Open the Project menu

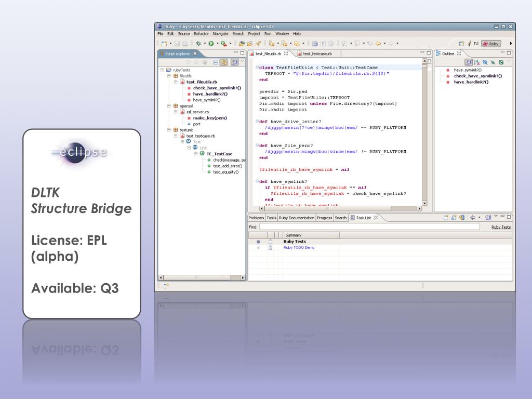point(254,34)
